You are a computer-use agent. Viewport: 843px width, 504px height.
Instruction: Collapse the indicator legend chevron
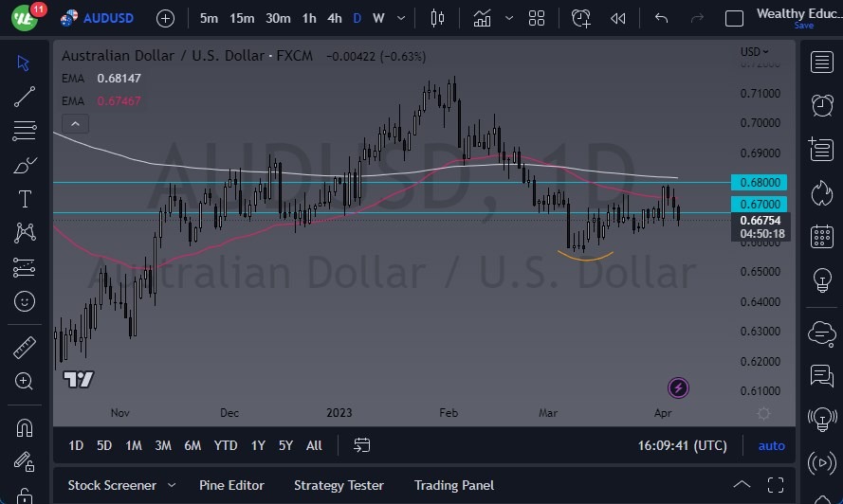[x=75, y=123]
